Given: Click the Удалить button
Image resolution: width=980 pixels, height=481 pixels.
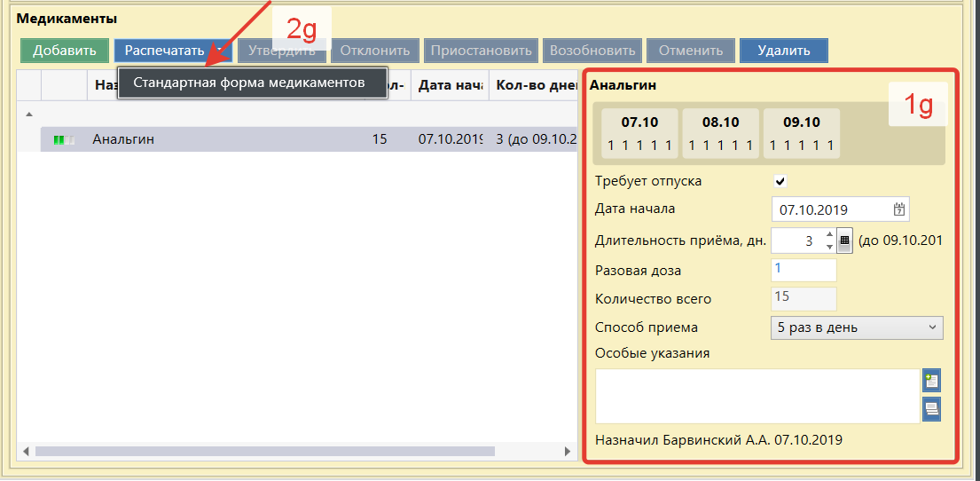Looking at the screenshot, I should click(783, 51).
